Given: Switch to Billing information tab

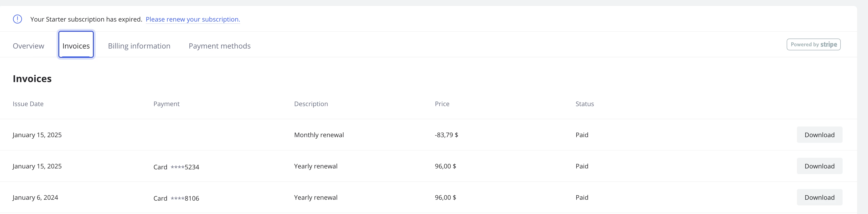Looking at the screenshot, I should pos(139,46).
